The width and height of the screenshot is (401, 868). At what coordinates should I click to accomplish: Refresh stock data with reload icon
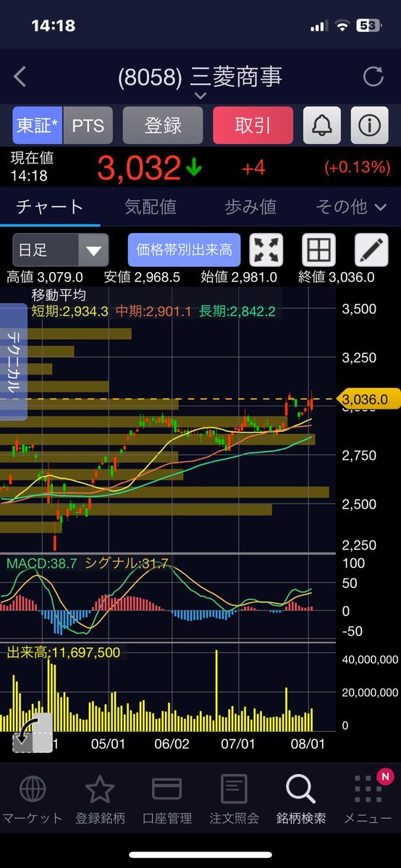click(x=373, y=77)
